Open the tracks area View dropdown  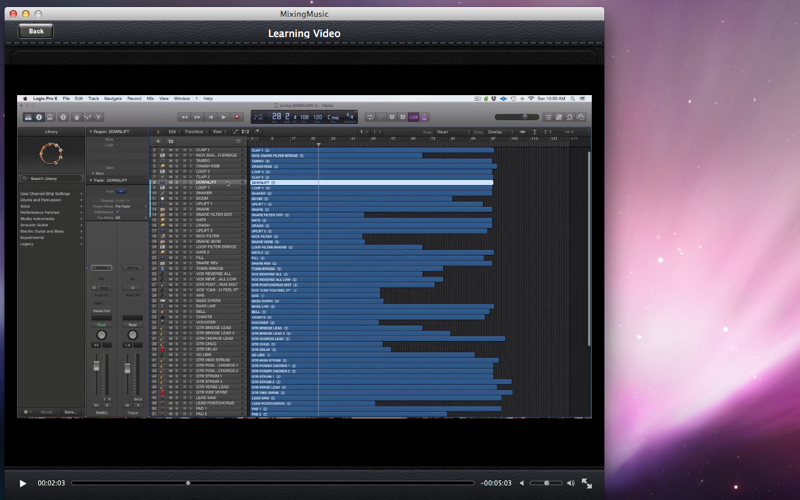pos(218,132)
